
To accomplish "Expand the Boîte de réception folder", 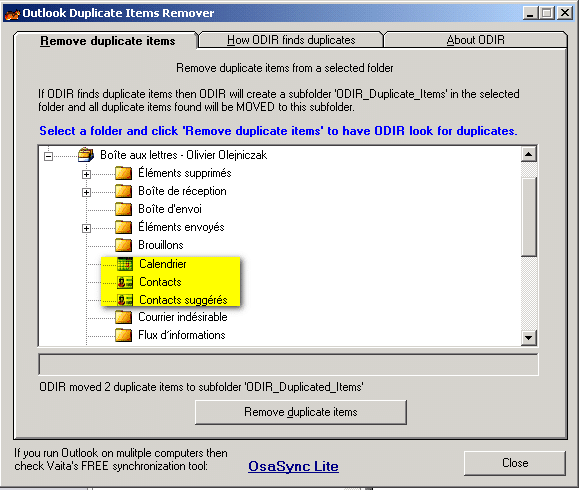I will pyautogui.click(x=86, y=192).
